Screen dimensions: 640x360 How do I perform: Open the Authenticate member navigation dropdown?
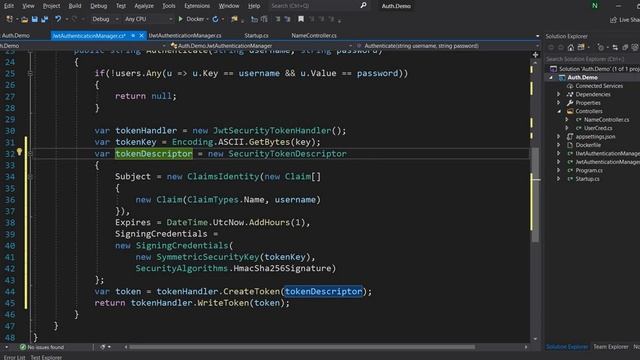448,46
